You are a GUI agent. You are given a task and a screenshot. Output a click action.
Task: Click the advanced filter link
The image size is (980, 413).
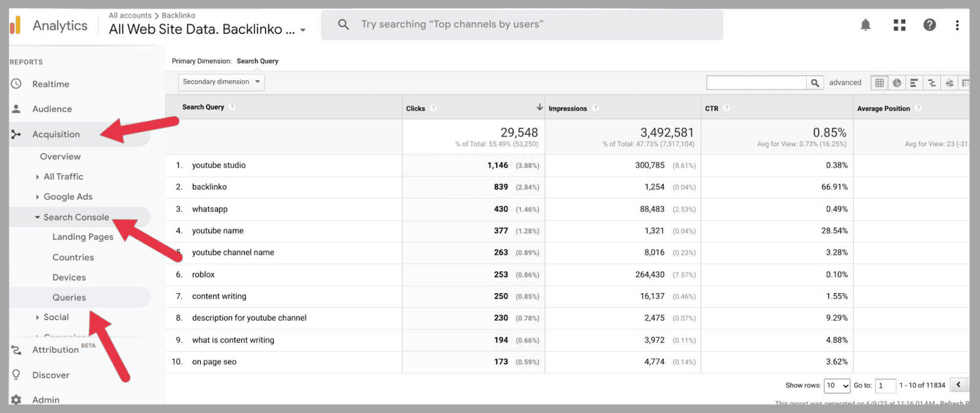coord(845,83)
